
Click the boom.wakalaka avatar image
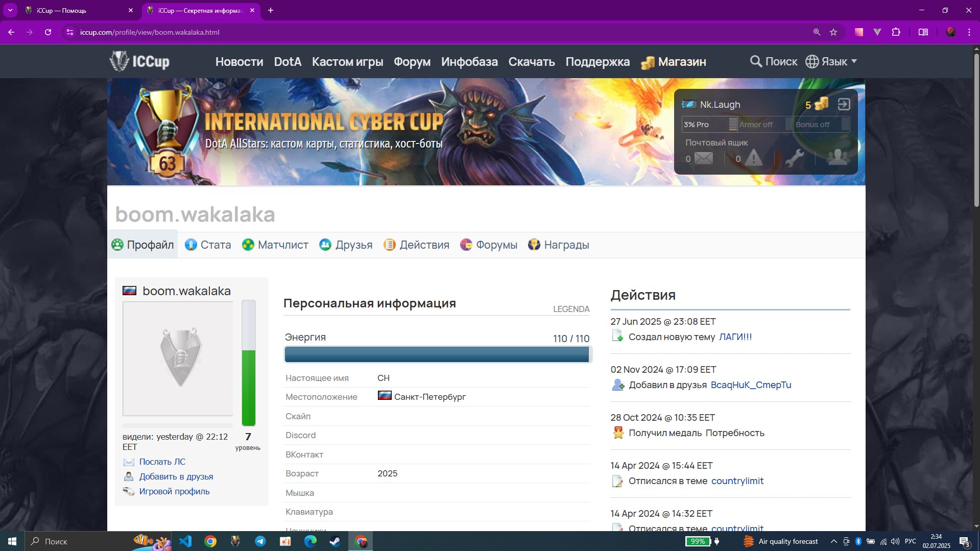[178, 358]
